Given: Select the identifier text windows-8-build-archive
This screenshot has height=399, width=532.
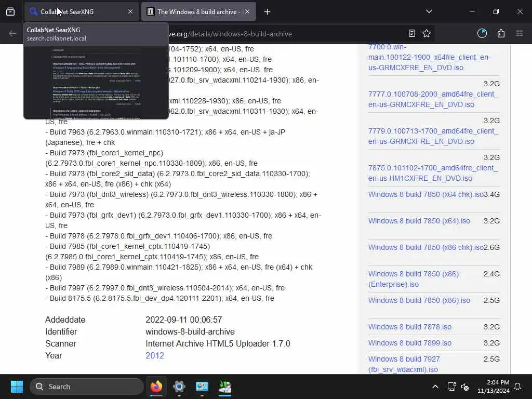Looking at the screenshot, I should (190, 331).
